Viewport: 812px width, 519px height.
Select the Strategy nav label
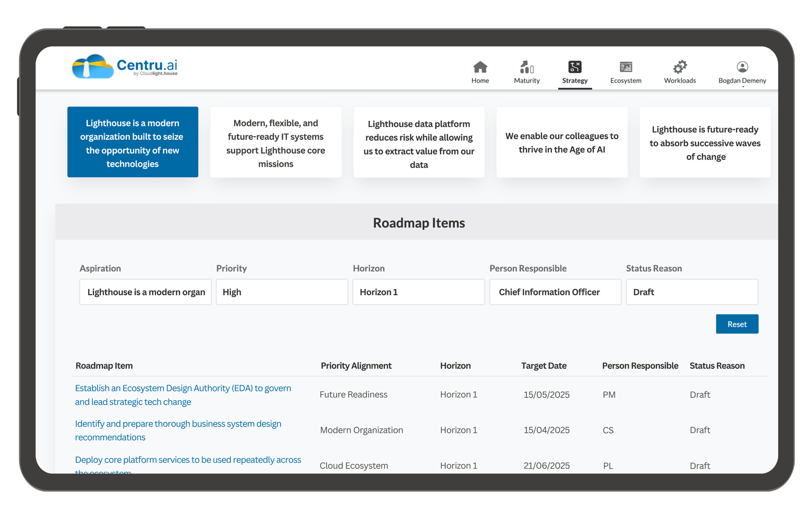coord(575,81)
